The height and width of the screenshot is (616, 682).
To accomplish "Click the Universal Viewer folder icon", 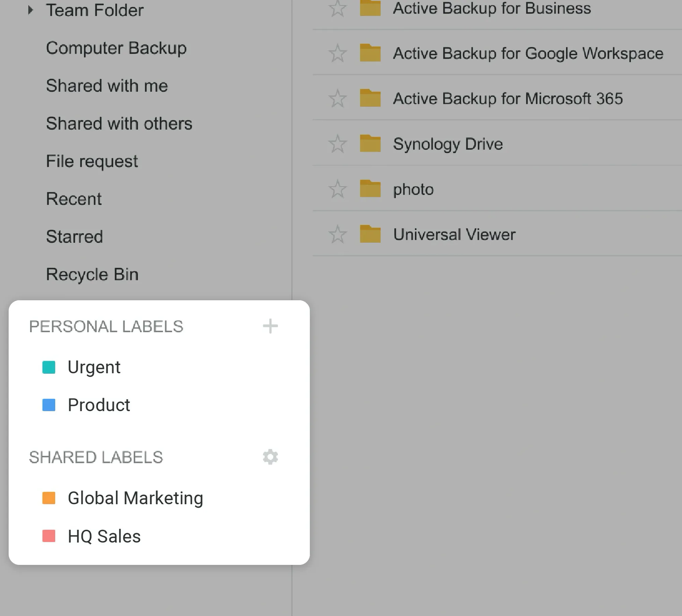I will click(370, 234).
